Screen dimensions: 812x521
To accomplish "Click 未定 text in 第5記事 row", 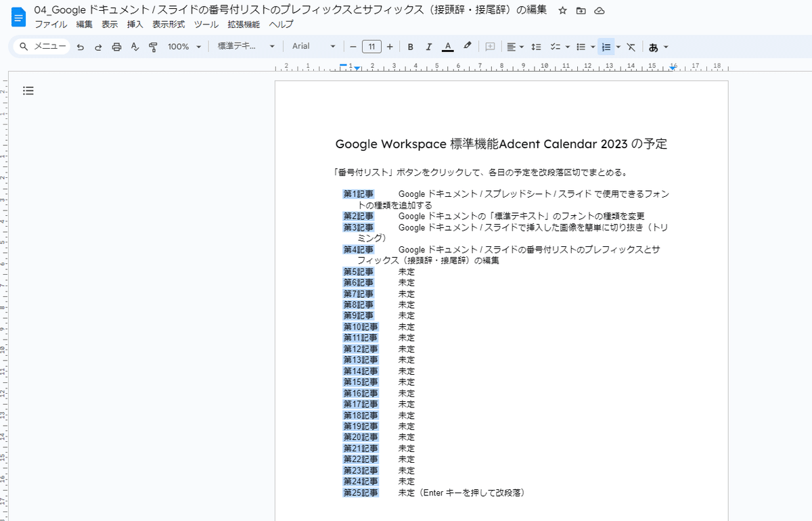I will [406, 272].
